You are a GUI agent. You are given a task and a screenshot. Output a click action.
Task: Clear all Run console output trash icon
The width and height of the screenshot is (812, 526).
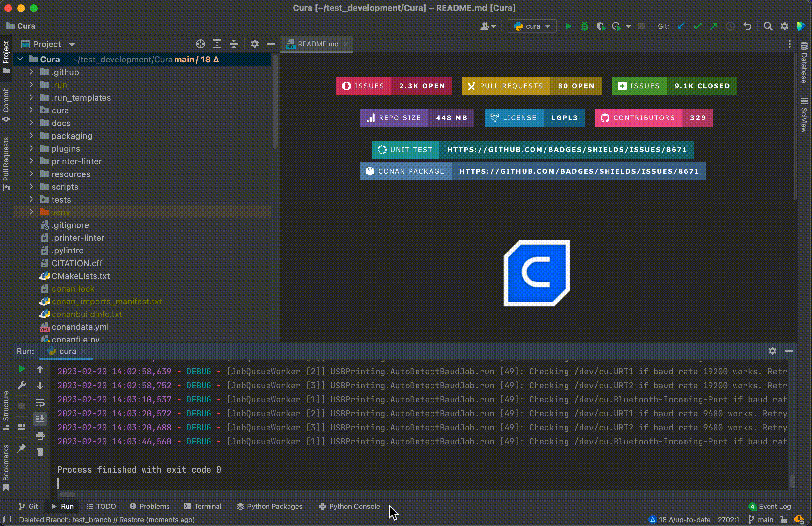[40, 451]
